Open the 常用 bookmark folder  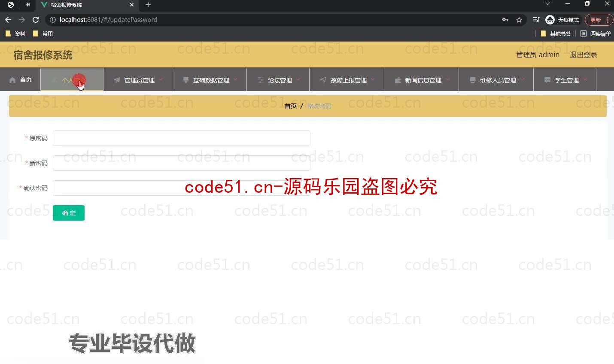point(43,33)
